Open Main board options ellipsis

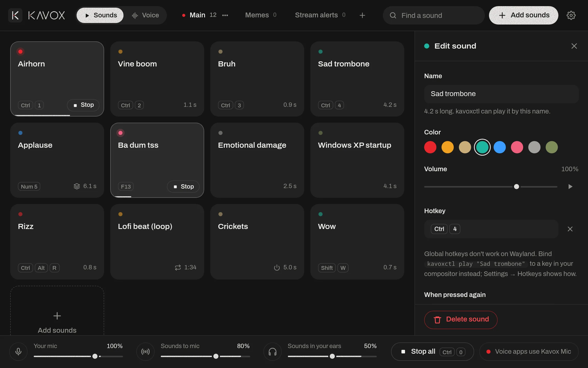coord(225,15)
